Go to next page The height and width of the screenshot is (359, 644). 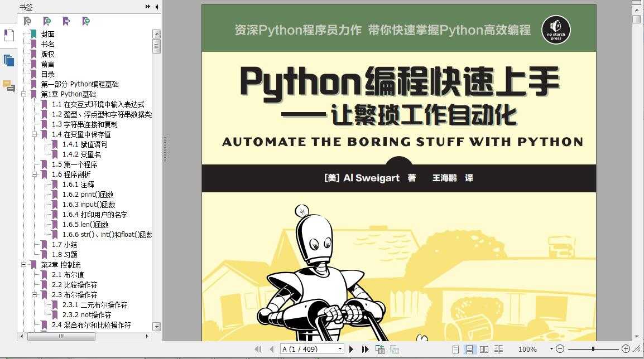tap(351, 349)
